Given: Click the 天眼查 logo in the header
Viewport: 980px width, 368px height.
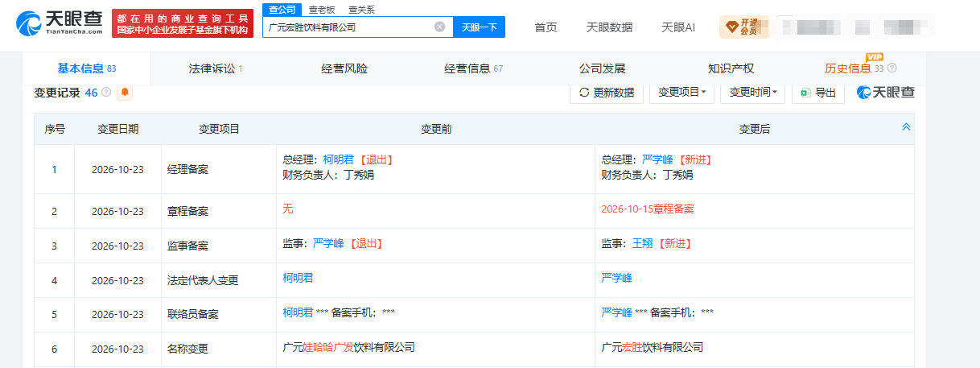Looking at the screenshot, I should pyautogui.click(x=60, y=23).
